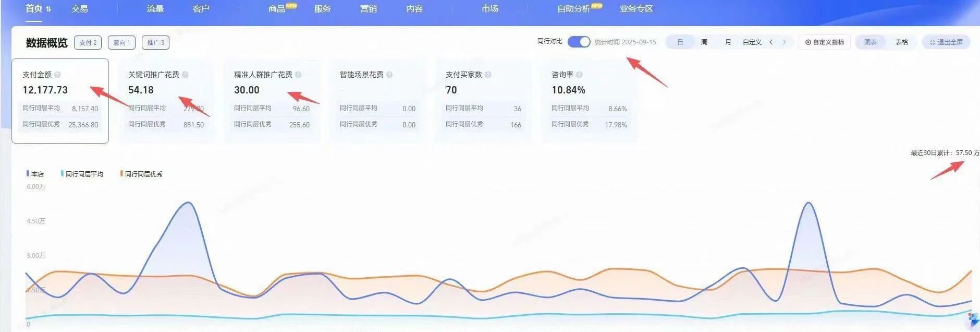This screenshot has height=332, width=980.
Task: Open 营销 menu
Action: tap(369, 9)
